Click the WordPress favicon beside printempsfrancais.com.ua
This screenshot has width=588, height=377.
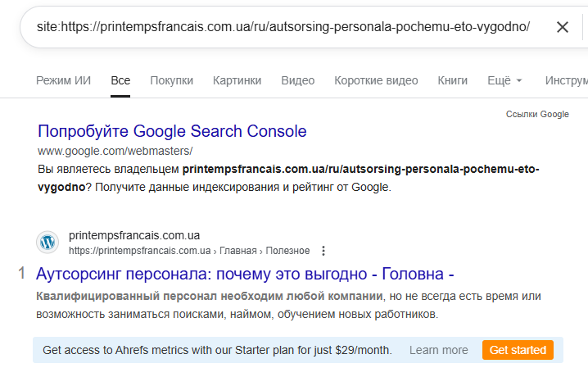tap(47, 243)
